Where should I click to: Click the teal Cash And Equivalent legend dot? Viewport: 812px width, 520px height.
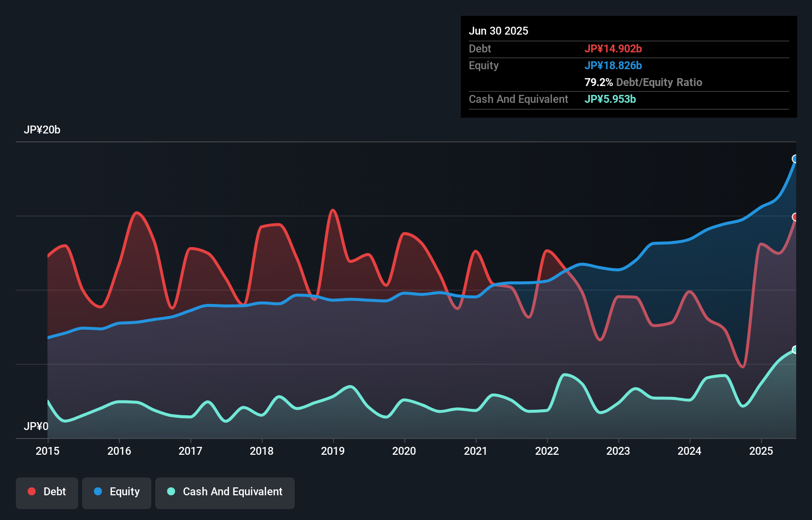[170, 491]
